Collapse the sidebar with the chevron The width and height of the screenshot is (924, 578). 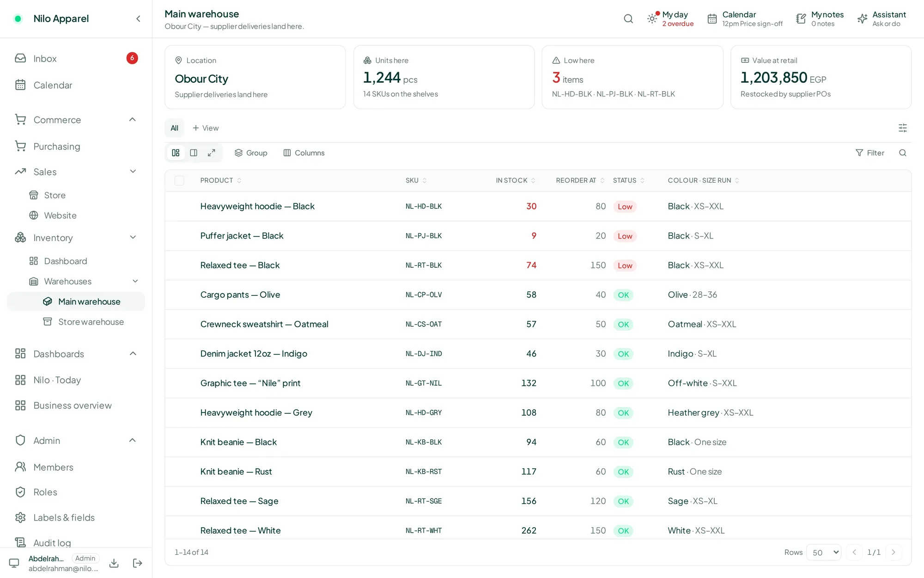(x=138, y=18)
